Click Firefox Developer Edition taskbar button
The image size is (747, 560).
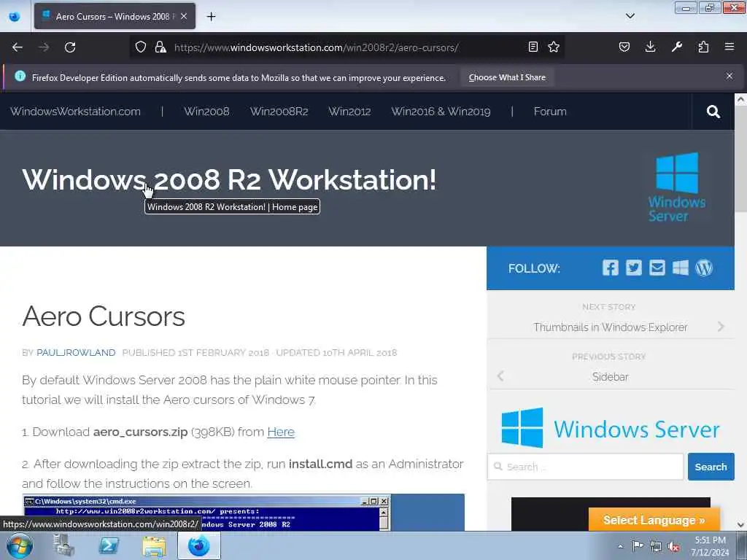[x=199, y=545]
